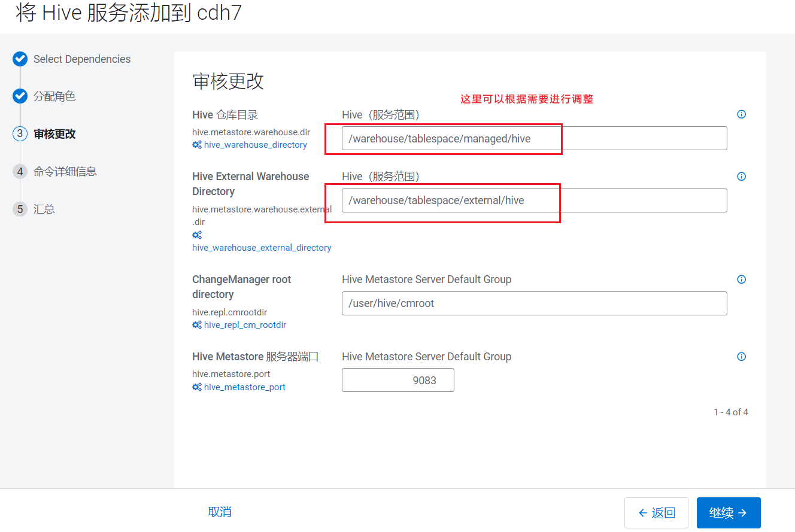This screenshot has width=795, height=532.
Task: Open the info icon for ChangeManager root directory
Action: pyautogui.click(x=741, y=279)
